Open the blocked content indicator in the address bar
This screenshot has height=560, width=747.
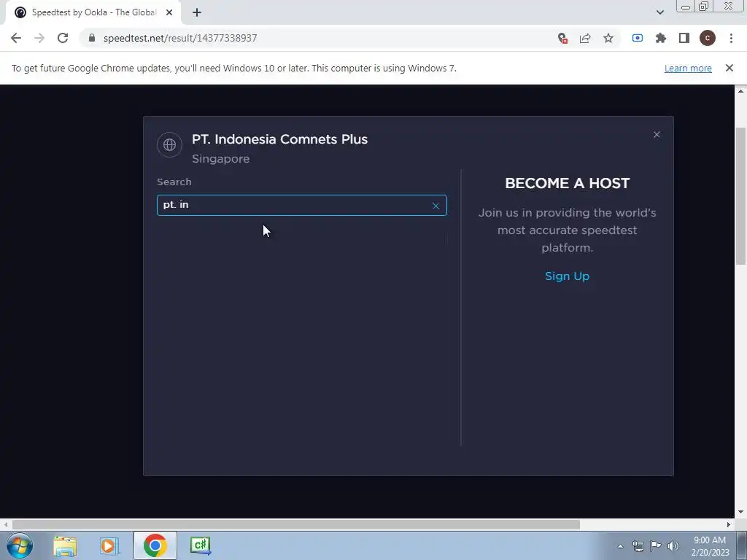pos(562,38)
